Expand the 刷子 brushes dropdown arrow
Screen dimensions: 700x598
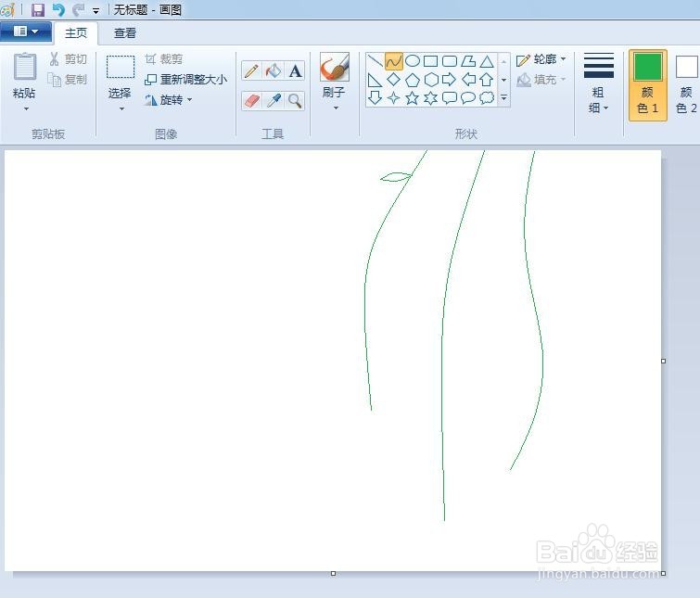336,108
